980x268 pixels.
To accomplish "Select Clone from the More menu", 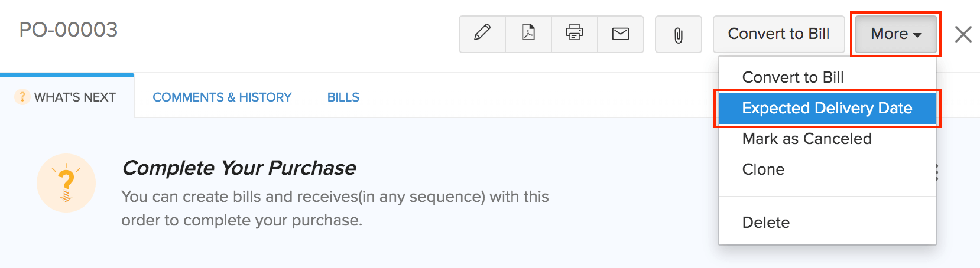I will pos(763,169).
